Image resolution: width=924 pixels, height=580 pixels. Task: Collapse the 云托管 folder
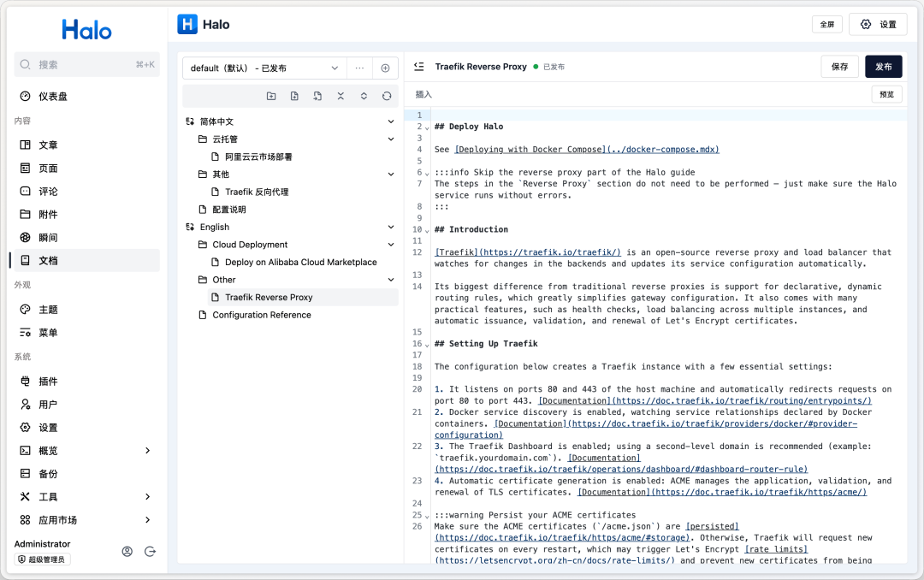(x=391, y=139)
